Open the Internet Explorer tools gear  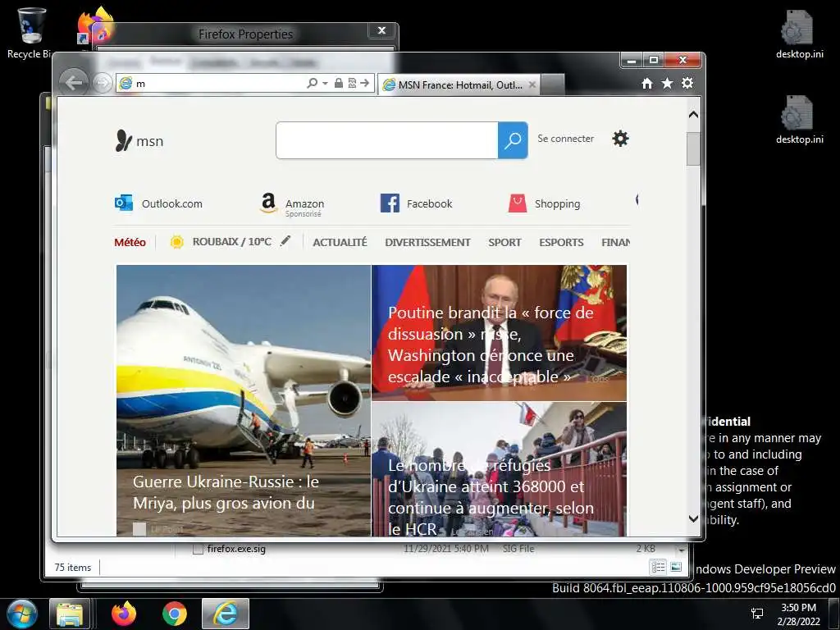coord(687,83)
